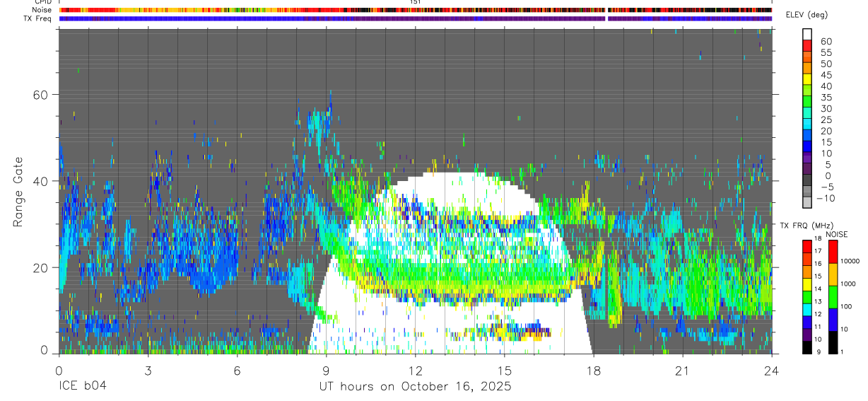Click the '3' tick on the UT hours axis
Viewport: 868px width, 401px height.
(x=148, y=370)
